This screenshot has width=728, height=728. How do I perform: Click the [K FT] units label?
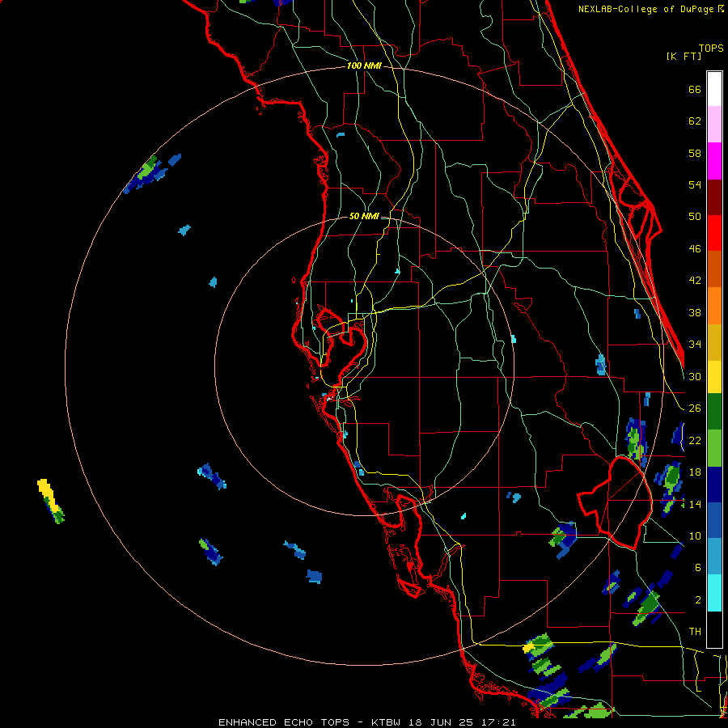(x=684, y=56)
